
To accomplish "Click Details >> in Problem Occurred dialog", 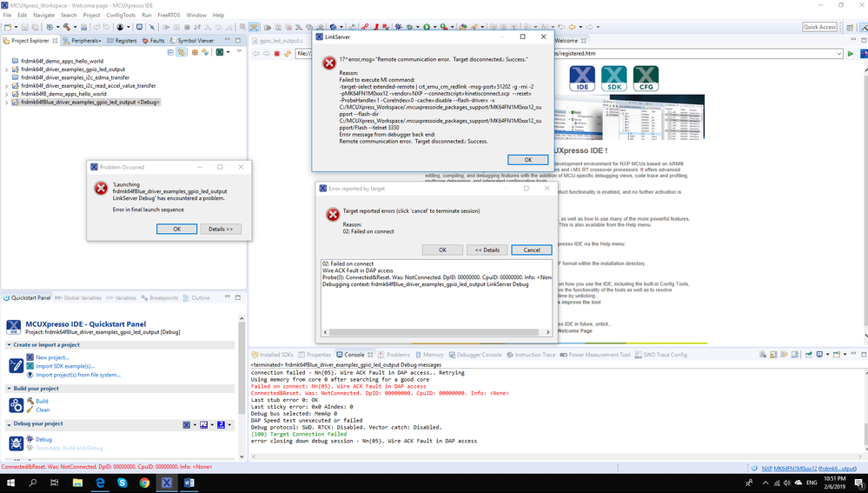I will click(221, 229).
